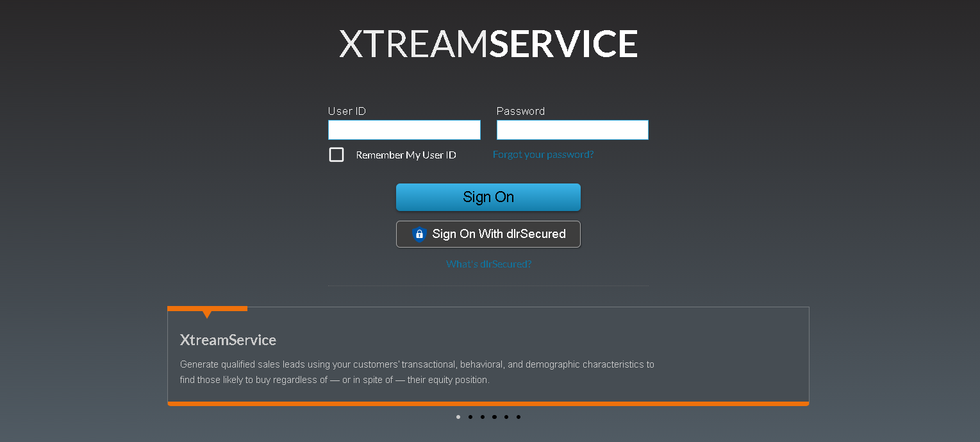Viewport: 980px width, 442px height.
Task: Focus the User ID input field
Action: (404, 130)
